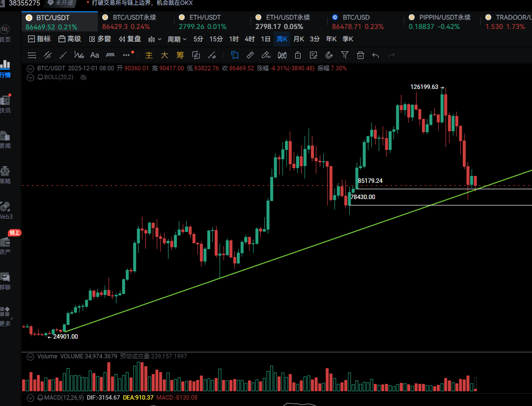Screen dimensions: 532x406
Task: Toggle the 主 main chart overlay
Action: [x=149, y=55]
